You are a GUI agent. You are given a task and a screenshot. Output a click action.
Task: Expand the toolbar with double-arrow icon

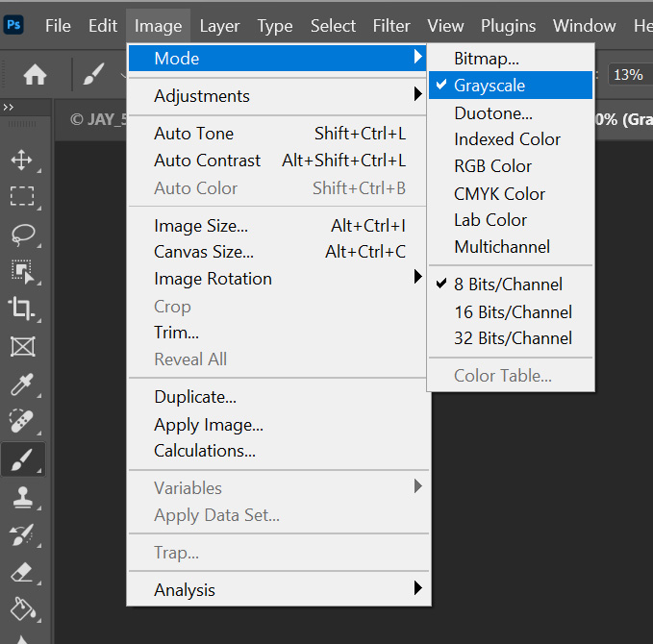pos(9,108)
